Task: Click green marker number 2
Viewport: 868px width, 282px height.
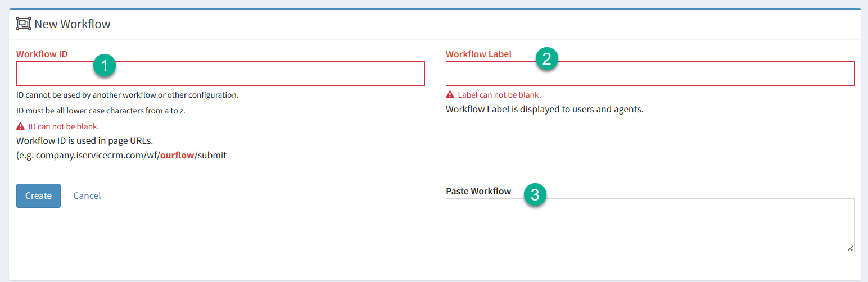Action: [x=546, y=58]
